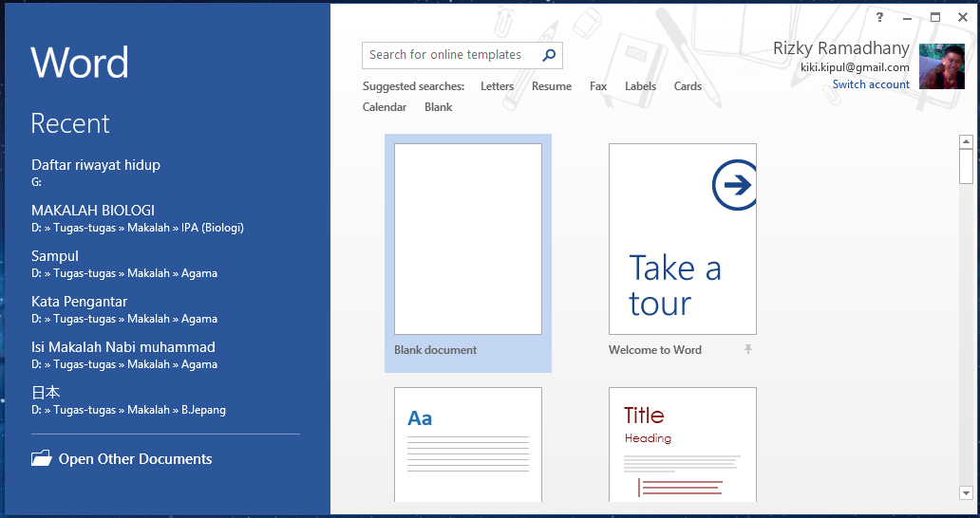
Task: Select the Fax suggested search
Action: click(x=598, y=86)
